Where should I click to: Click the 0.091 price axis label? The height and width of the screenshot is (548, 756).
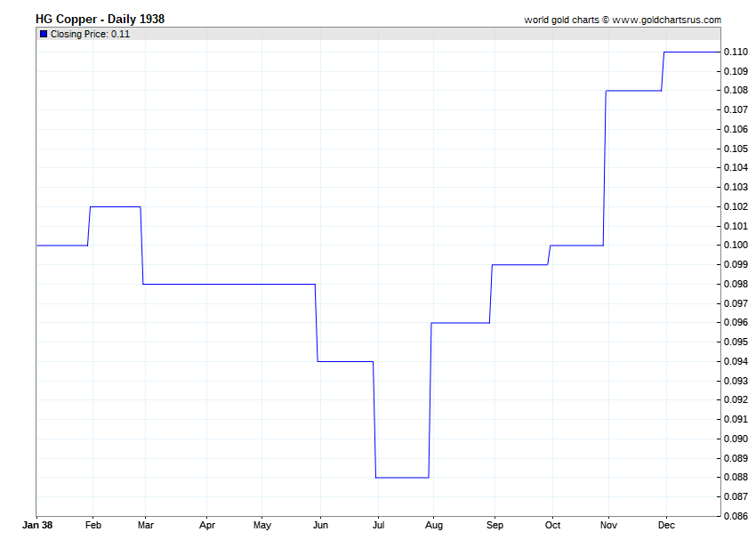[x=736, y=419]
